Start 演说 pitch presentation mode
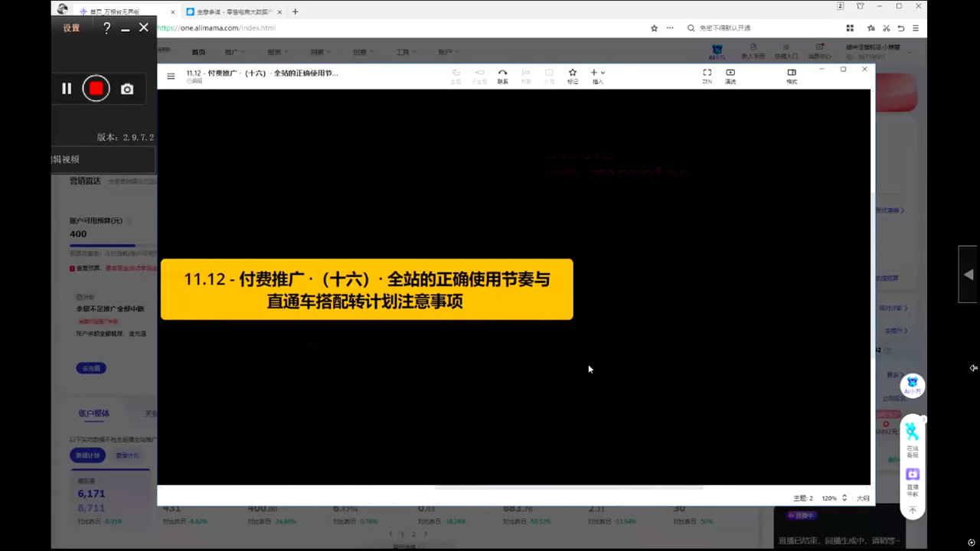Screen dimensions: 980x551 pyautogui.click(x=730, y=76)
